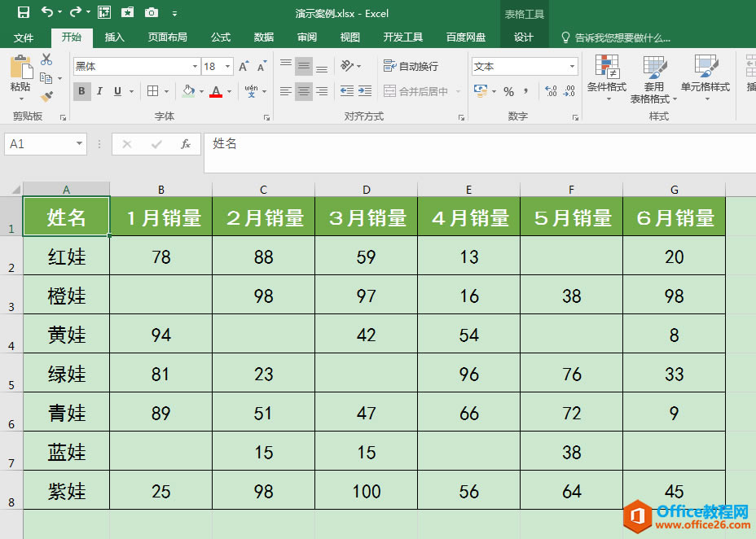Viewport: 756px width, 539px height.
Task: Select row 5 header
Action: coord(11,373)
